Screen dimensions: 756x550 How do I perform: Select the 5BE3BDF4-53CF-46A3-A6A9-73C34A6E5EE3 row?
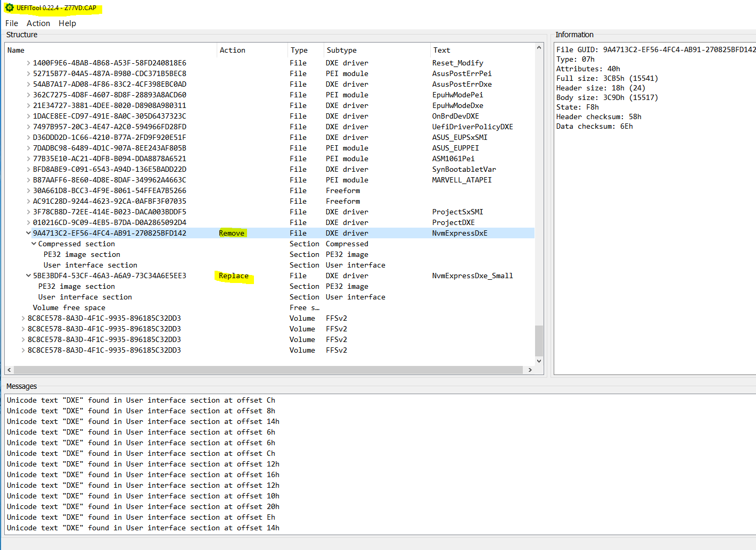[x=269, y=276]
